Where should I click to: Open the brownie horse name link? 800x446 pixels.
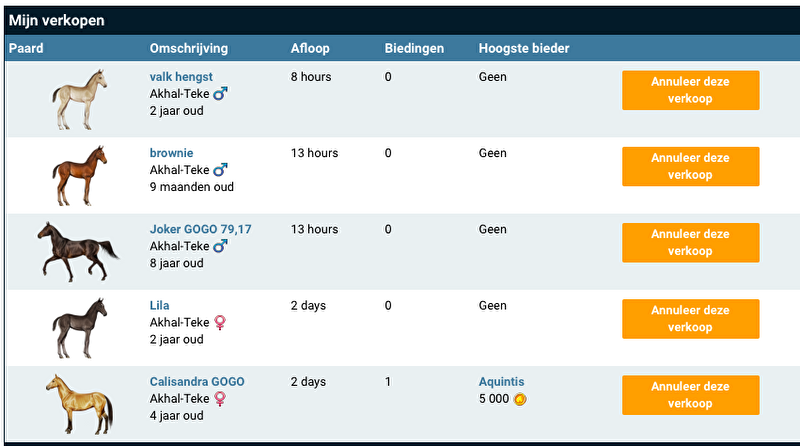click(x=172, y=153)
